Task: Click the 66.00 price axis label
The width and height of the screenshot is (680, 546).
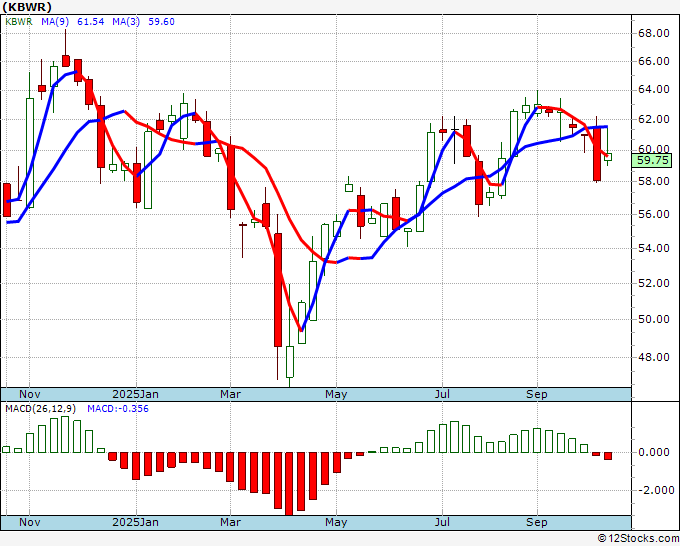Action: point(654,62)
